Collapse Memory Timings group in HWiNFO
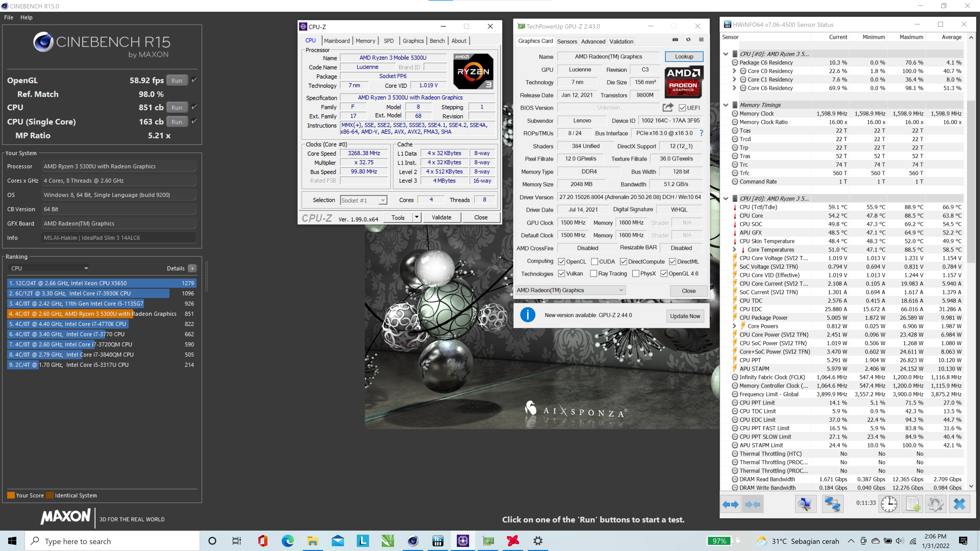980x551 pixels. point(726,105)
